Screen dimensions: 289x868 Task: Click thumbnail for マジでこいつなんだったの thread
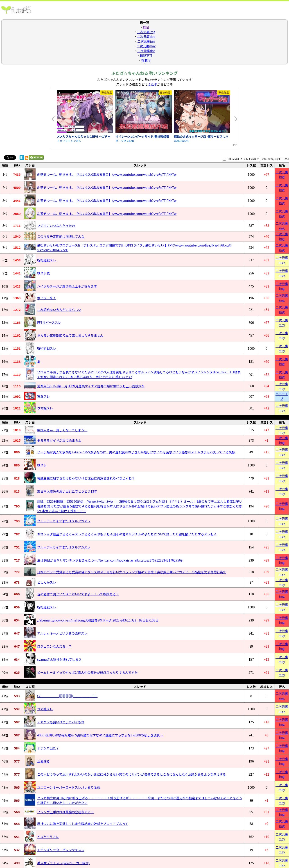click(30, 226)
